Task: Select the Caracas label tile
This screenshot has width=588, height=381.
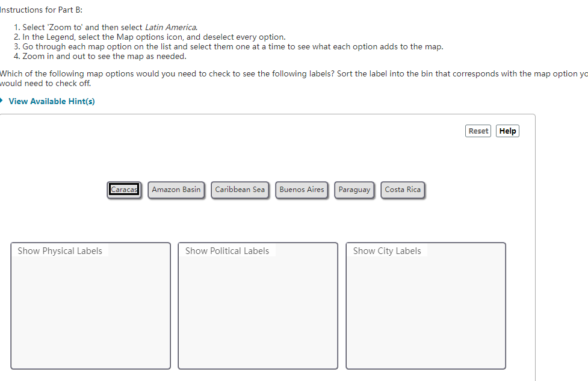Action: pos(123,189)
